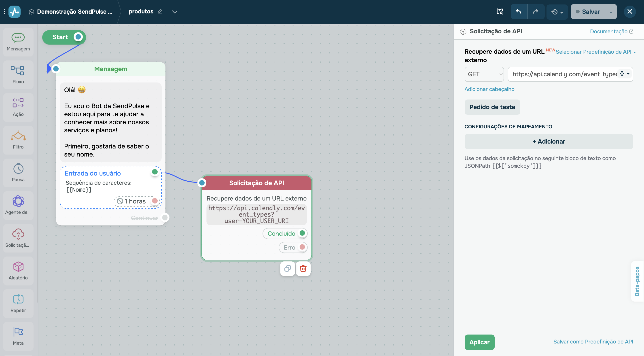Add a Pausa block from sidebar
Viewport: 644px width, 356px height.
point(18,172)
